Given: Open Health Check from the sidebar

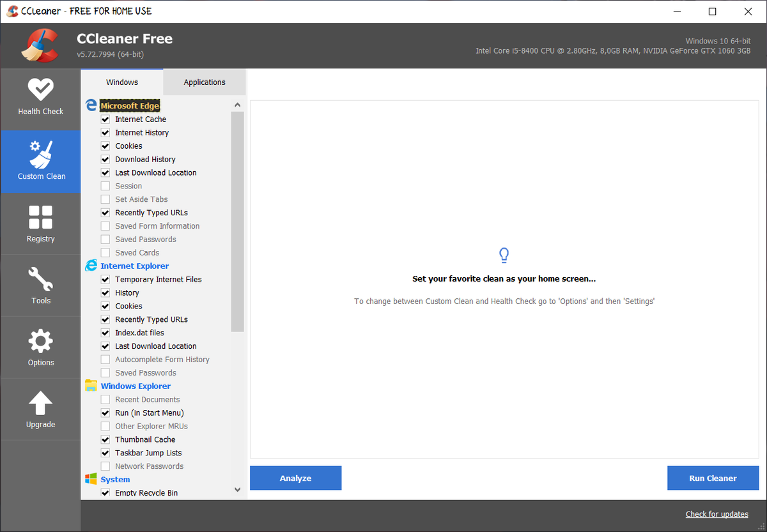Looking at the screenshot, I should [x=40, y=97].
